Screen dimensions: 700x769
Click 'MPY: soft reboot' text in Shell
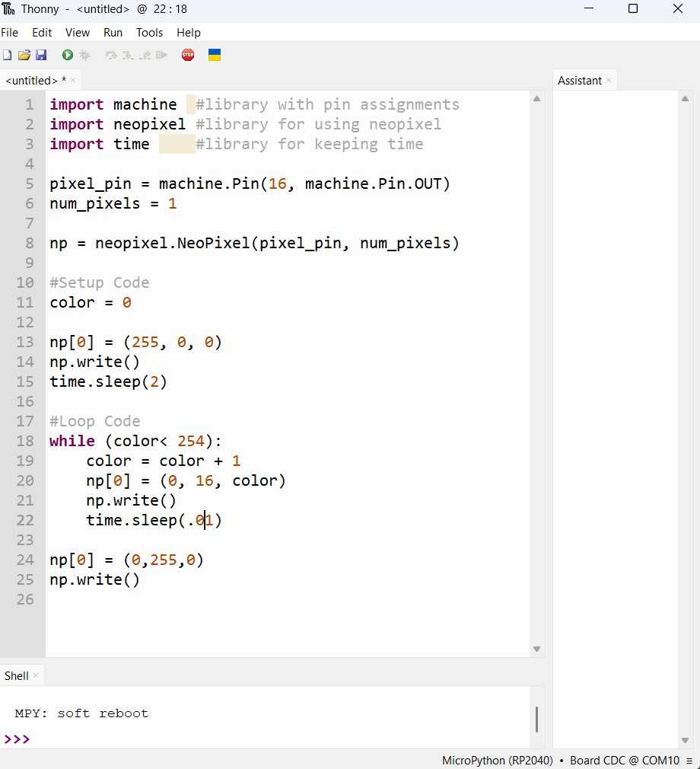tap(81, 713)
